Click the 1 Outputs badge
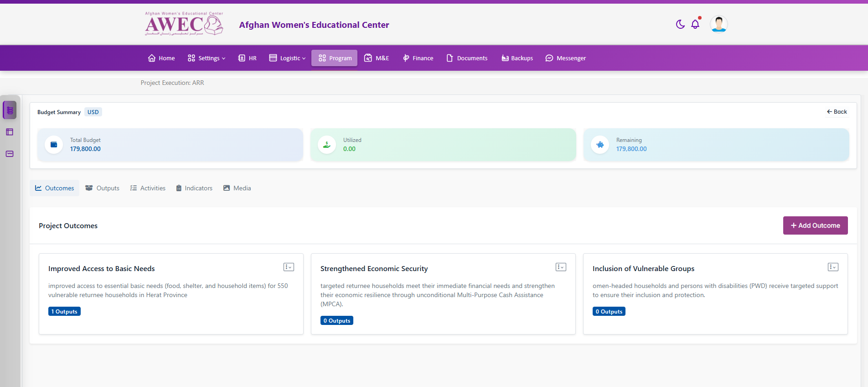868x387 pixels. [x=64, y=312]
